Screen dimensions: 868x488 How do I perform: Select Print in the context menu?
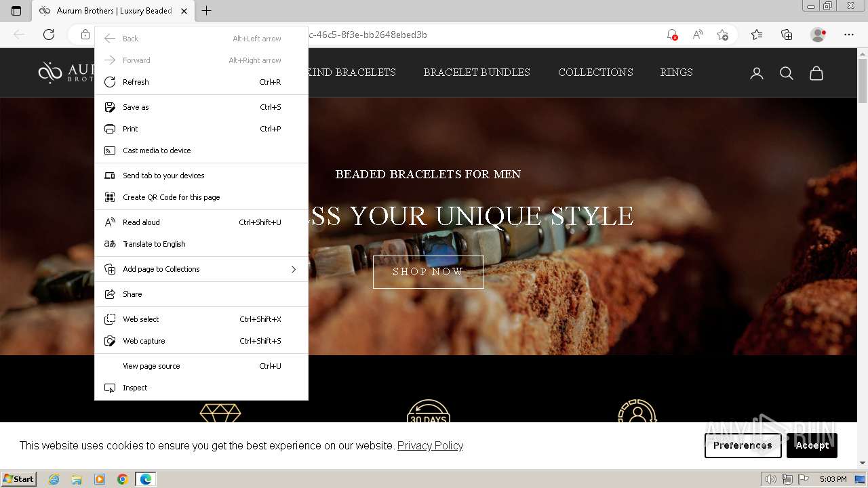pos(201,129)
